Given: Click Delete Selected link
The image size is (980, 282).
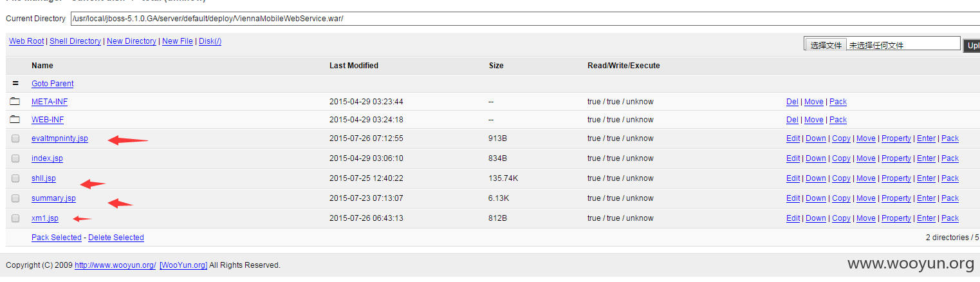Looking at the screenshot, I should 116,238.
